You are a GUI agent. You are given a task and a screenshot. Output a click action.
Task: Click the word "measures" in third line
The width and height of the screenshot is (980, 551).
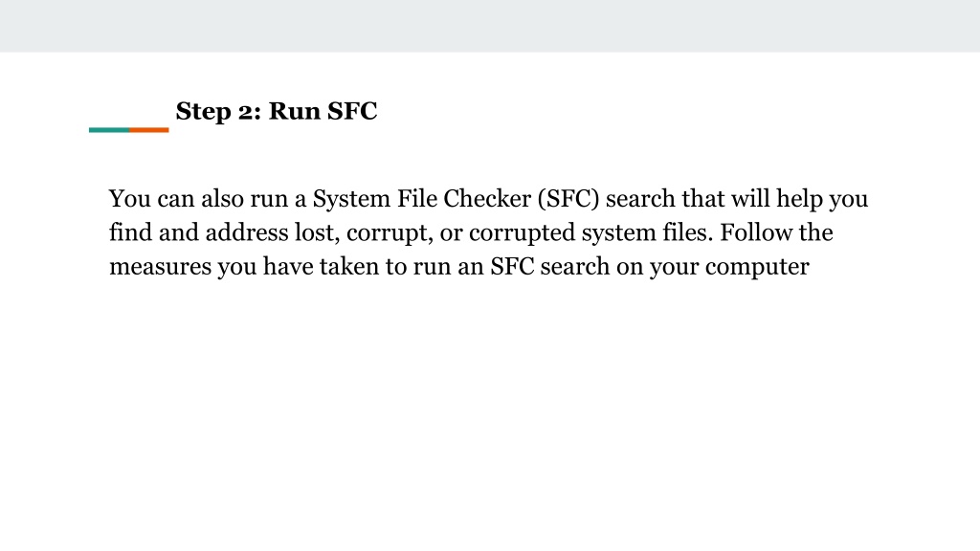tap(160, 267)
